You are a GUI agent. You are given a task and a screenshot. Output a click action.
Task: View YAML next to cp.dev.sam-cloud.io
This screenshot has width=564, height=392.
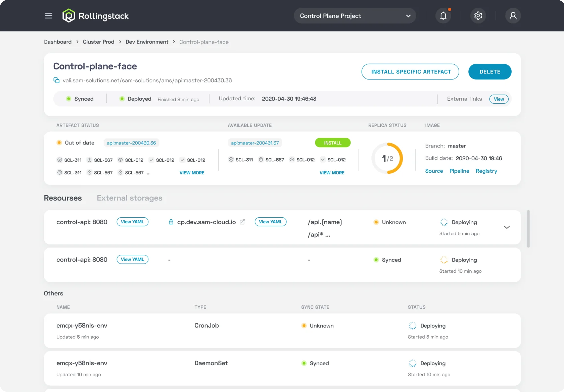pos(271,222)
